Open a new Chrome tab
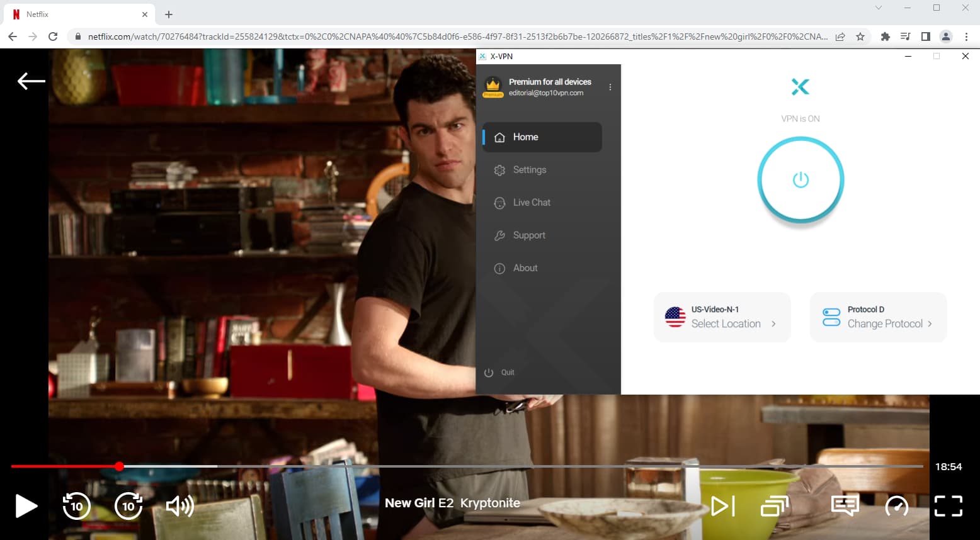The image size is (980, 540). point(169,14)
